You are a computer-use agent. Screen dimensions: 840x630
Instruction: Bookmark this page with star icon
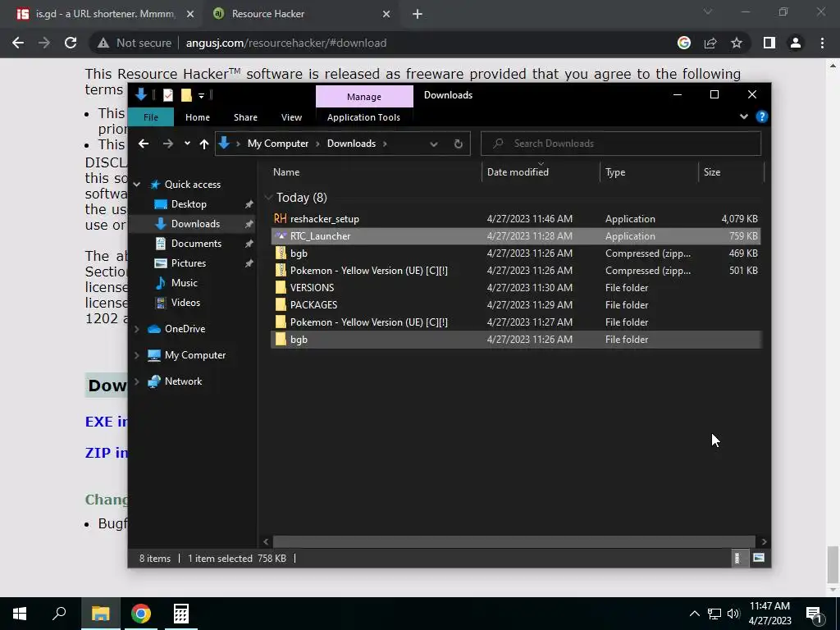pos(737,43)
